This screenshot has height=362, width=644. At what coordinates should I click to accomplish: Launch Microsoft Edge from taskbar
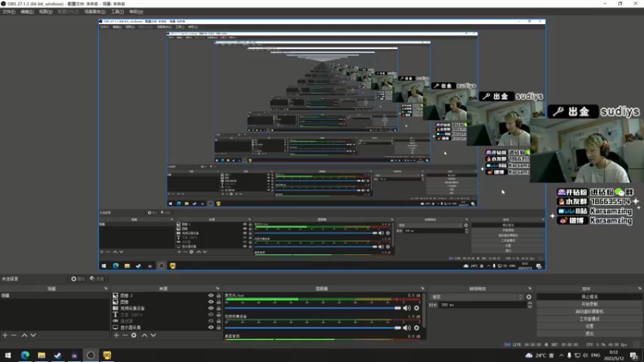[25, 355]
